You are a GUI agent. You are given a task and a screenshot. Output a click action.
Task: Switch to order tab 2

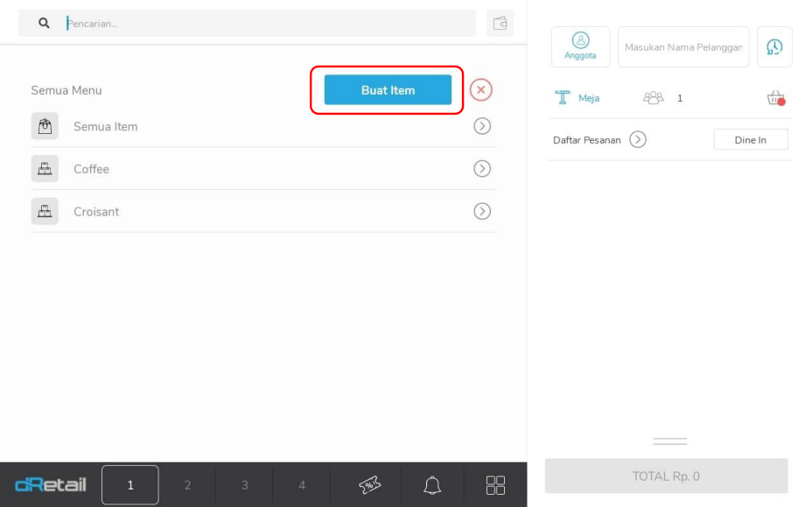(187, 485)
